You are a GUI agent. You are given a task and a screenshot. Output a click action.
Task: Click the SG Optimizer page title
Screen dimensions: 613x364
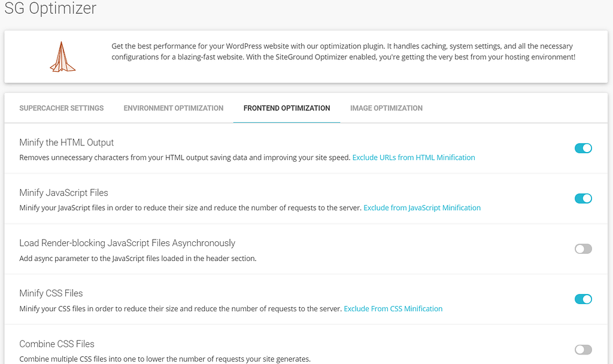(50, 8)
